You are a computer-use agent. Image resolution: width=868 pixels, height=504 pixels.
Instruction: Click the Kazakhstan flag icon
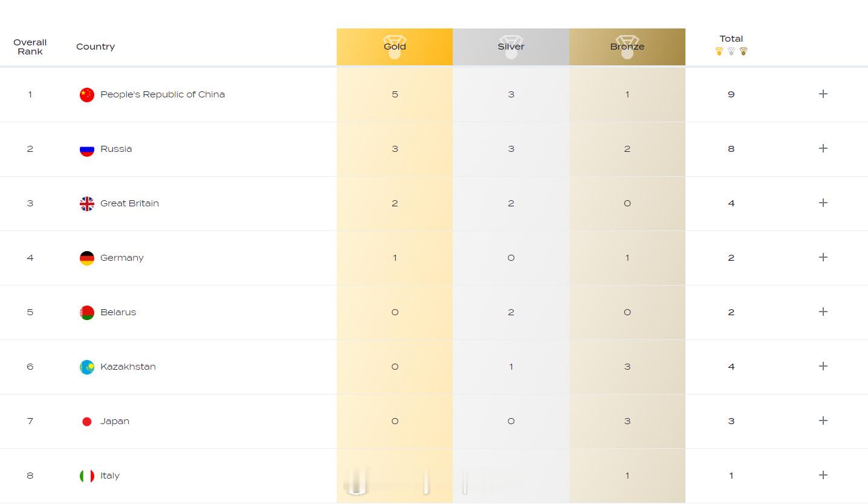click(x=87, y=367)
